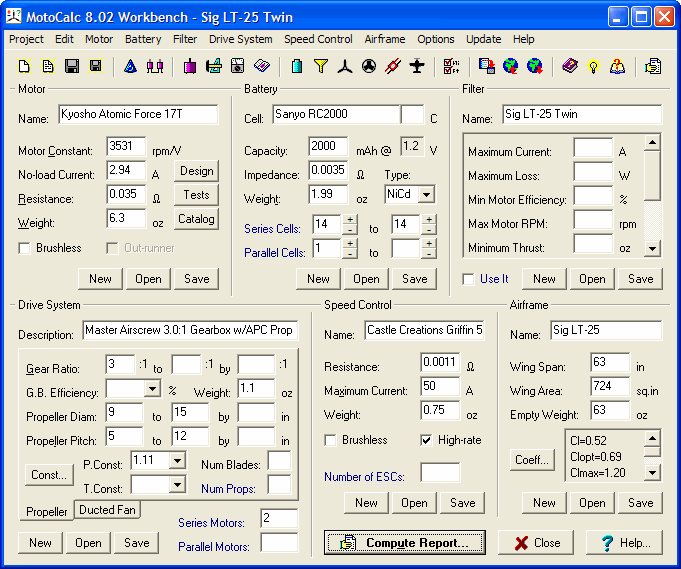
Task: Expand the G.B. Efficiency dropdown
Action: (152, 388)
